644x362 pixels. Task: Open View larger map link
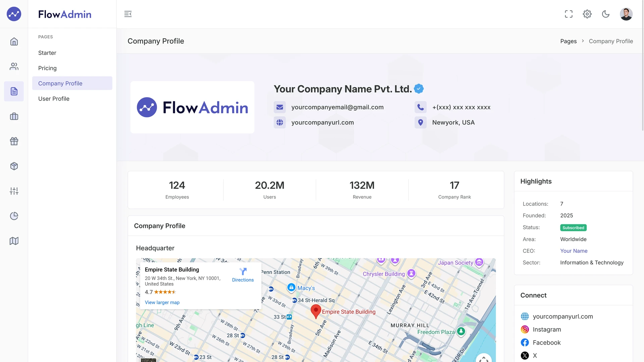pyautogui.click(x=162, y=302)
